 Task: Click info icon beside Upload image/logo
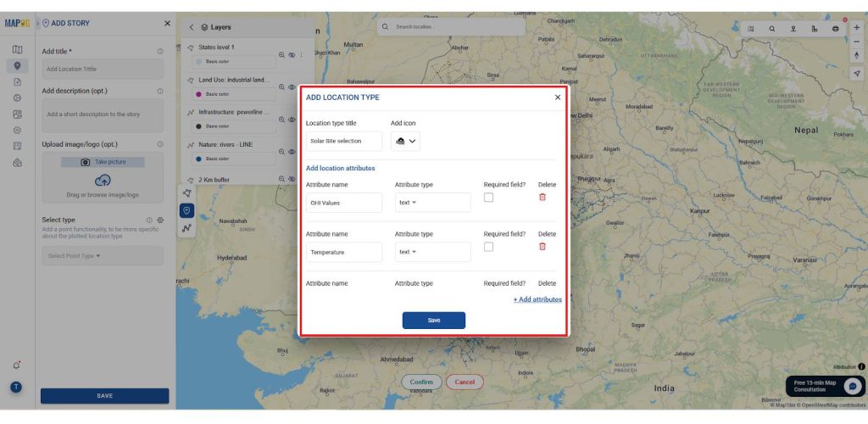point(160,144)
